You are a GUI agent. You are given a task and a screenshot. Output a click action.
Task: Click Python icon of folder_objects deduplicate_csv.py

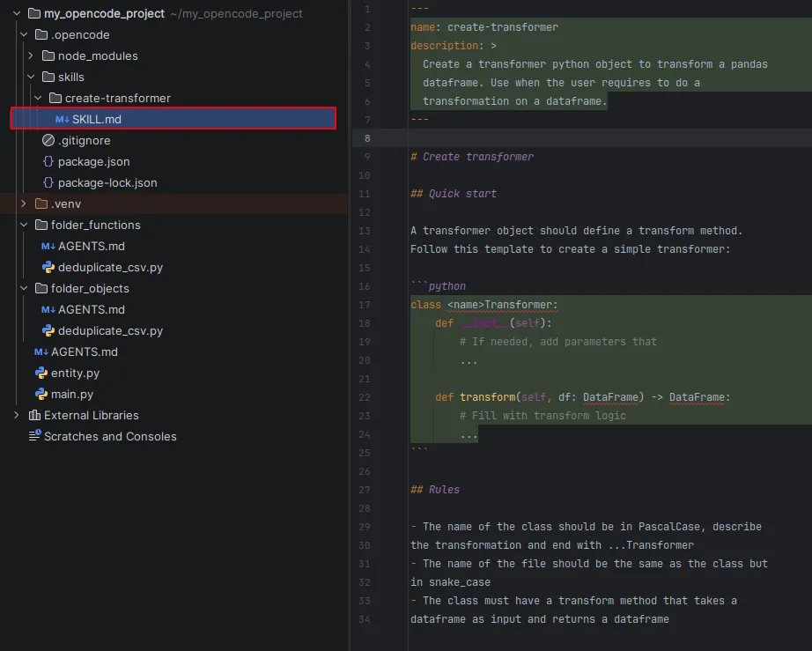tap(48, 331)
